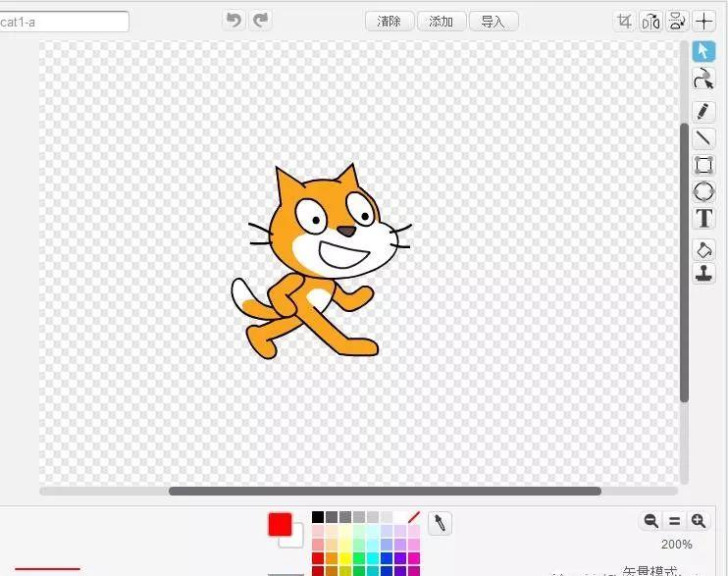Pick the bright magenta palette swatch

[414, 558]
